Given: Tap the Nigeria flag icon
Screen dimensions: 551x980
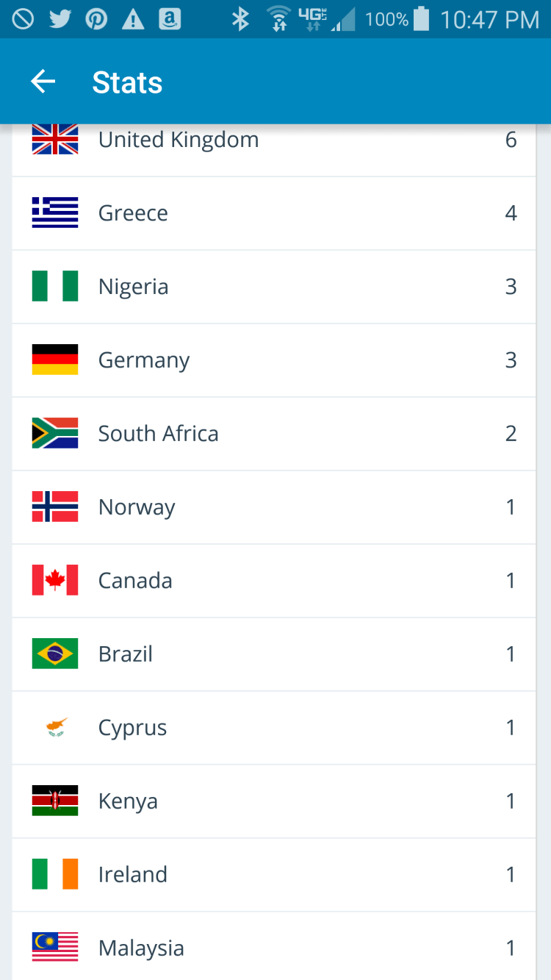Looking at the screenshot, I should click(x=55, y=286).
